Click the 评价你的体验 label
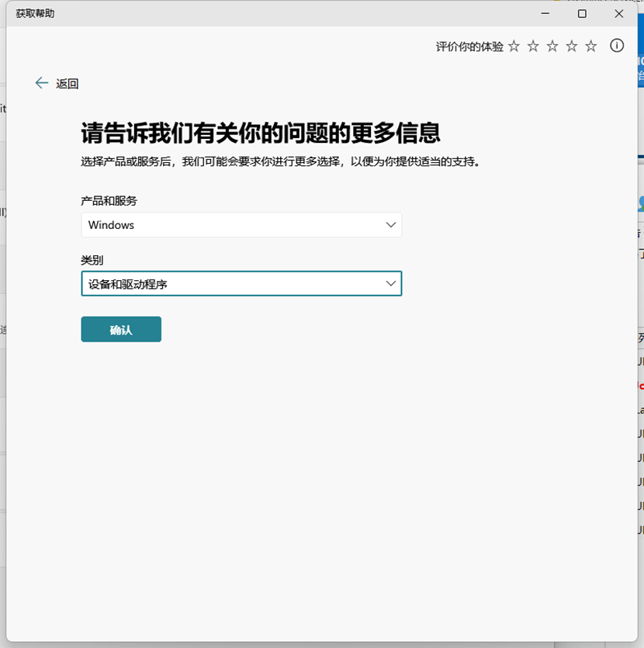The image size is (644, 648). point(469,47)
